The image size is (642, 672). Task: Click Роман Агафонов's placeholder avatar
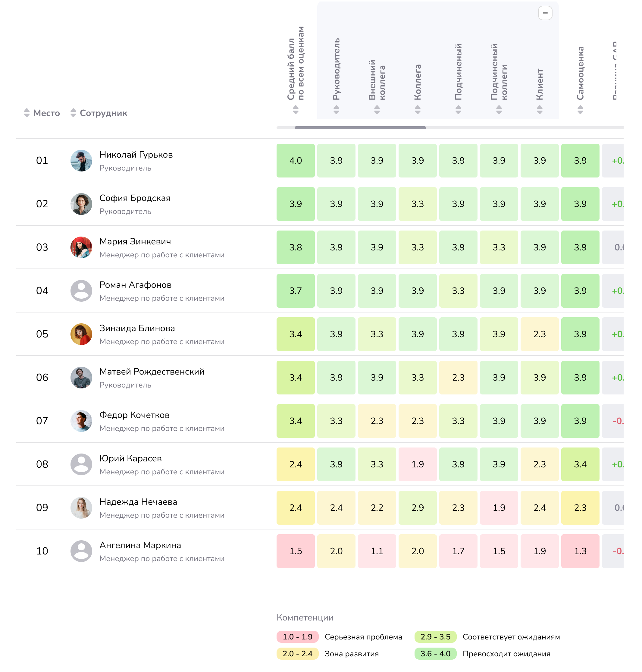[x=81, y=290]
